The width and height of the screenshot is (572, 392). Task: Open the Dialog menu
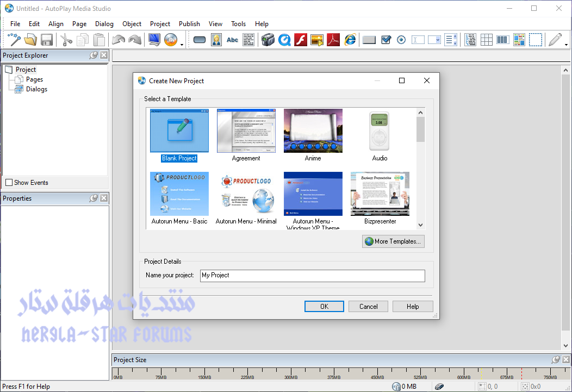pyautogui.click(x=104, y=24)
